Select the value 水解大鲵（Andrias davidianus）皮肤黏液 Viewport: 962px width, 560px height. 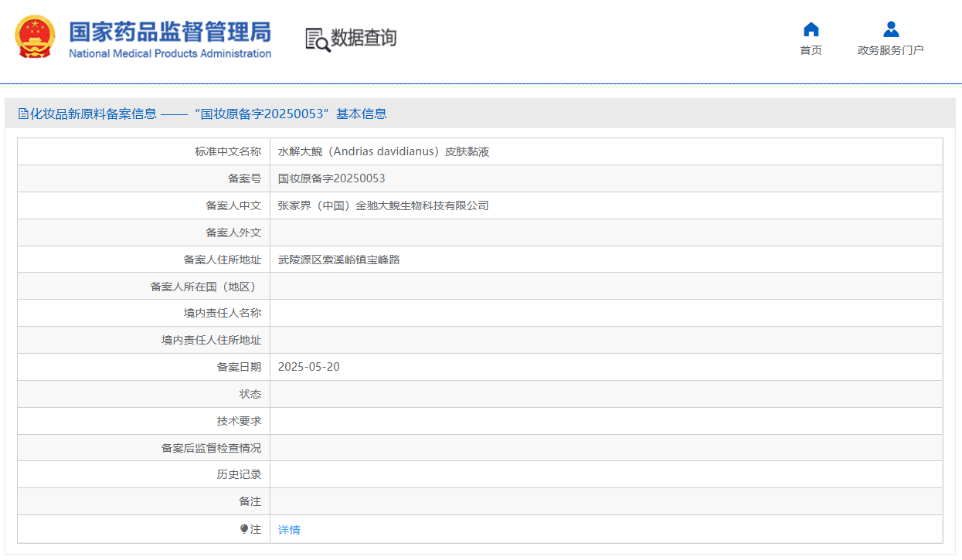coord(383,151)
